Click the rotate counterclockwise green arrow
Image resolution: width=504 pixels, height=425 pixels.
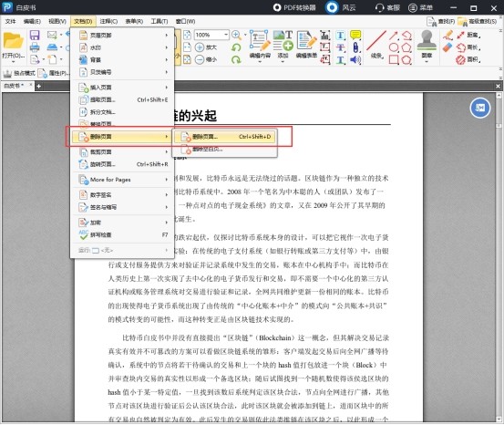236,47
